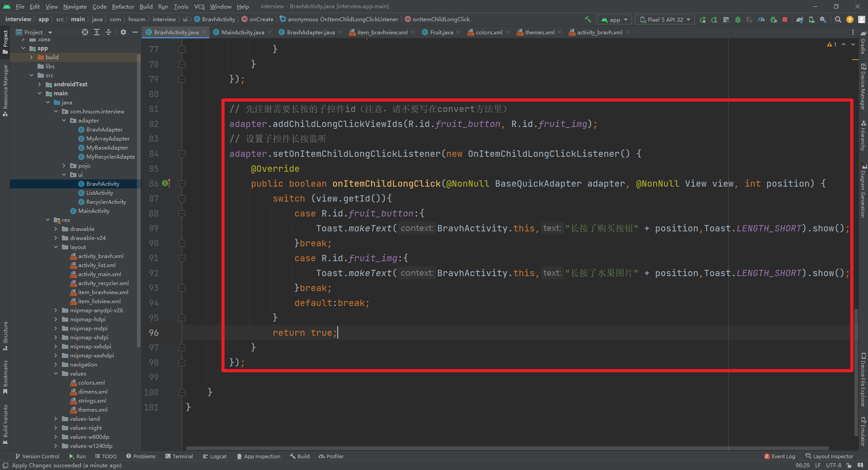
Task: Click the orange update notification icon
Action: (850, 19)
